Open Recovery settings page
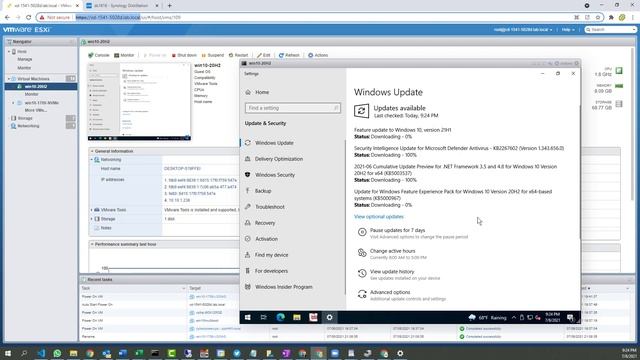 [265, 223]
